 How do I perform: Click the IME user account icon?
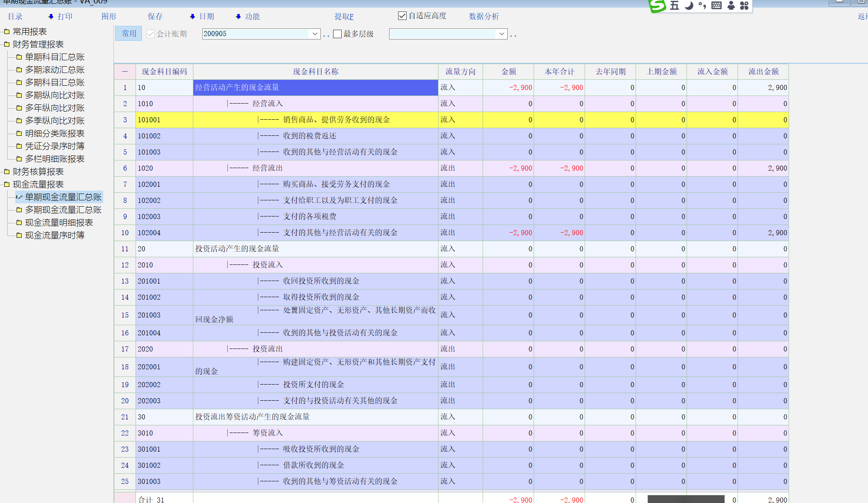point(731,6)
